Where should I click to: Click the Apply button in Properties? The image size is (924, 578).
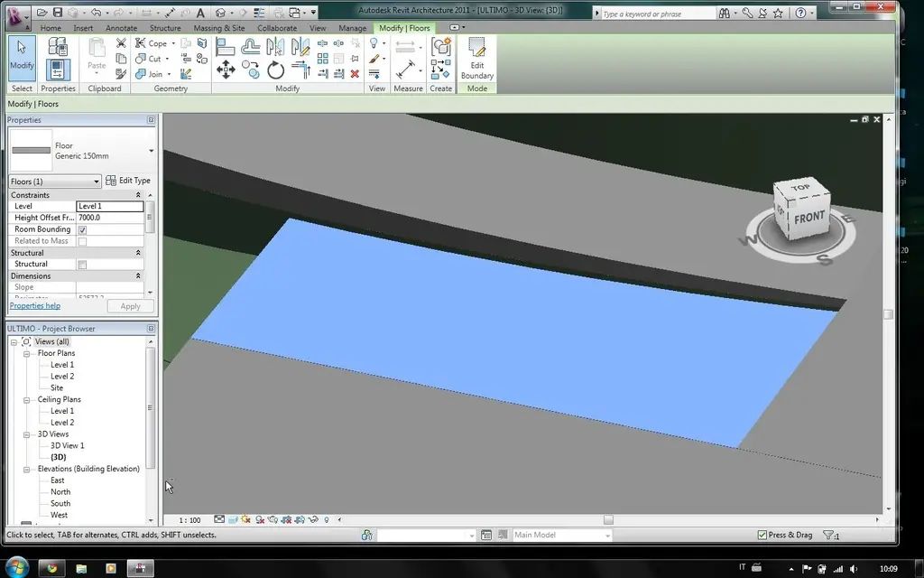(x=130, y=306)
